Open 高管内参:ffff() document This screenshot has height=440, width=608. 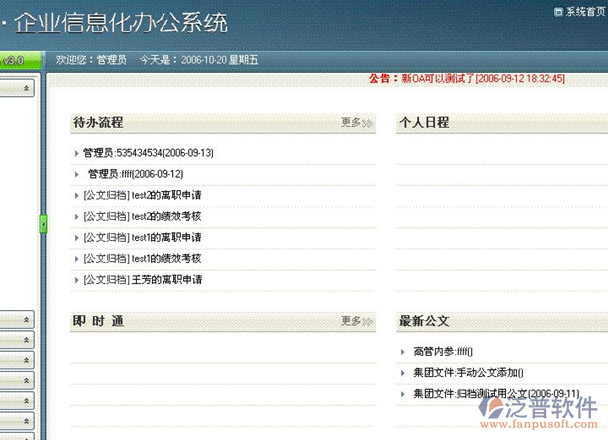[x=443, y=352]
